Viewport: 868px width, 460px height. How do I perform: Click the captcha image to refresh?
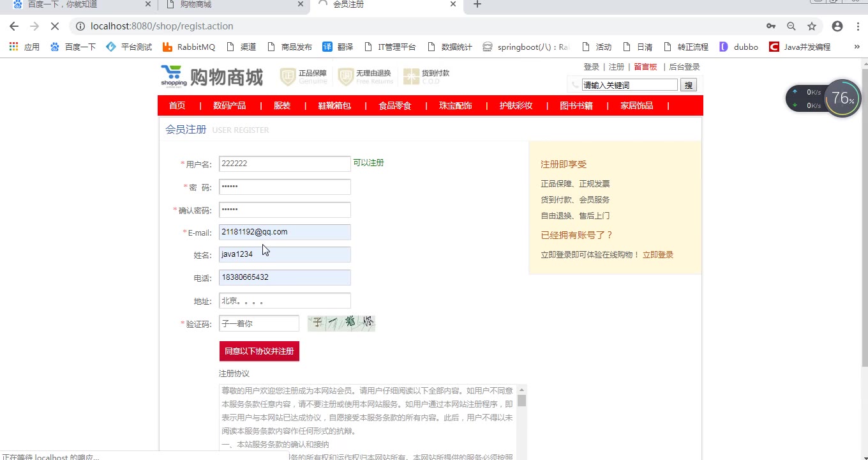tap(341, 323)
